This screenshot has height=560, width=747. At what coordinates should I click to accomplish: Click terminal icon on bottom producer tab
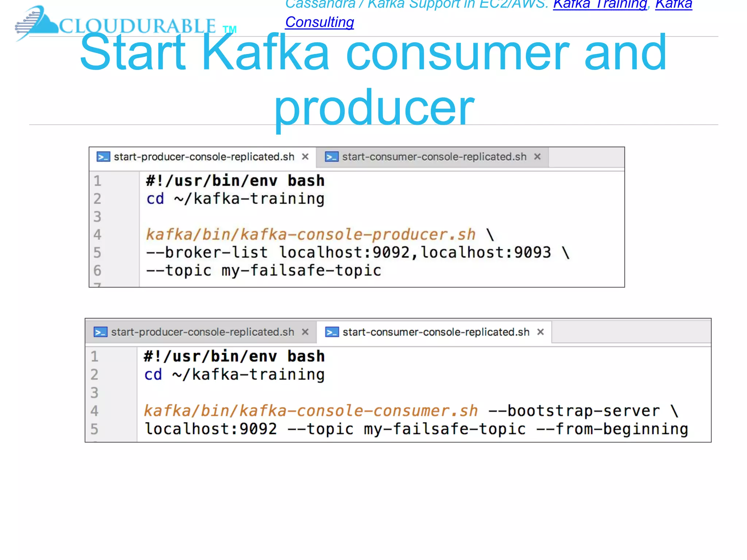click(100, 332)
